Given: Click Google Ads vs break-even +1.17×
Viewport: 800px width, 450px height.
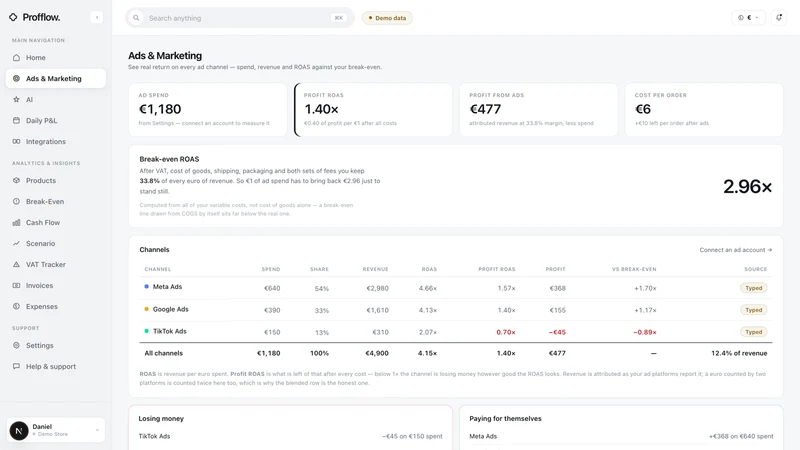Looking at the screenshot, I should 645,310.
